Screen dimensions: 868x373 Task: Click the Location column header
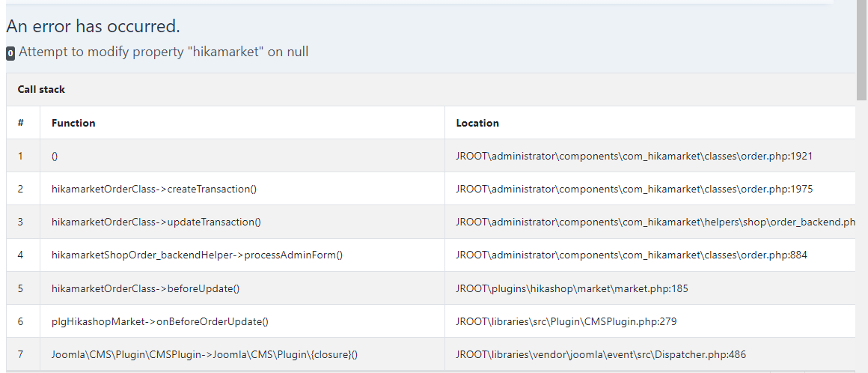(x=477, y=123)
